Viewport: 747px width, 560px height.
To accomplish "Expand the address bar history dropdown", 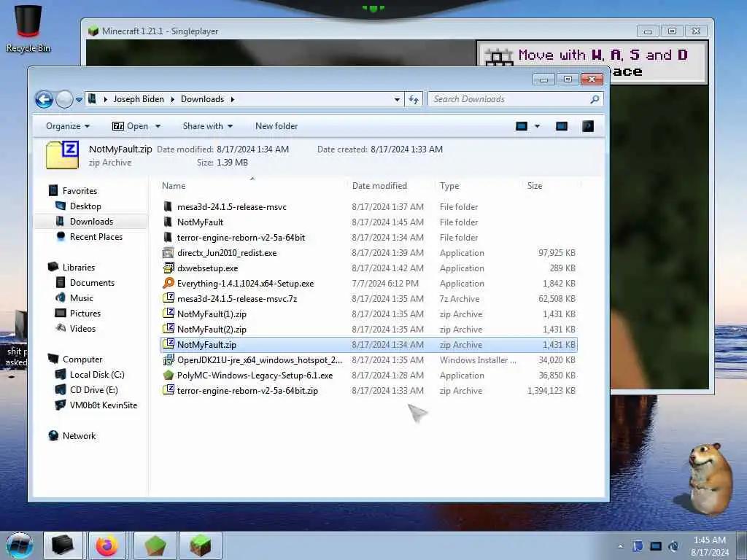I will coord(397,99).
